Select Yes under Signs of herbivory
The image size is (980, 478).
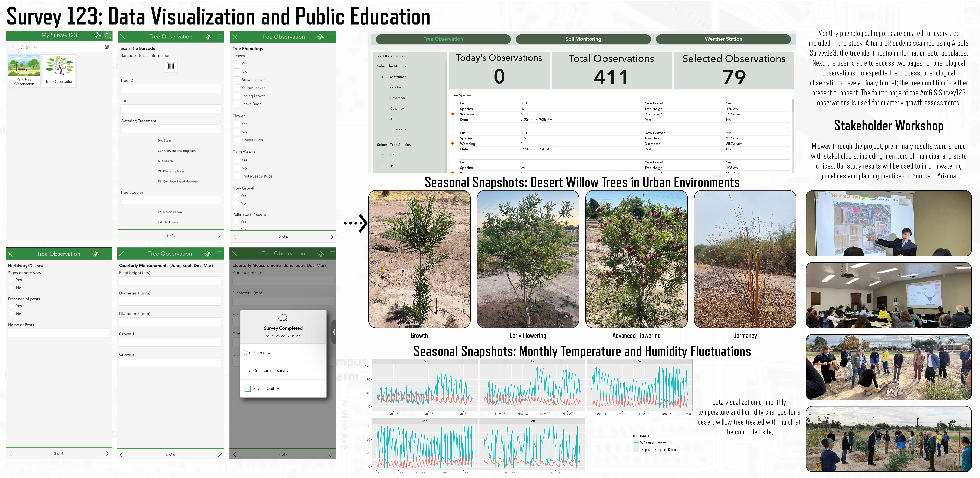[11, 280]
